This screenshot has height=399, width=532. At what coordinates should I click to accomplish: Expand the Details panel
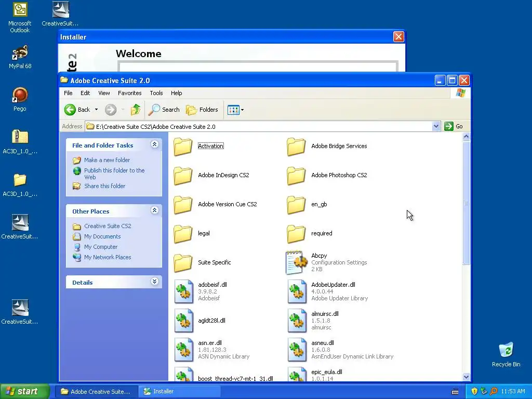(x=154, y=282)
